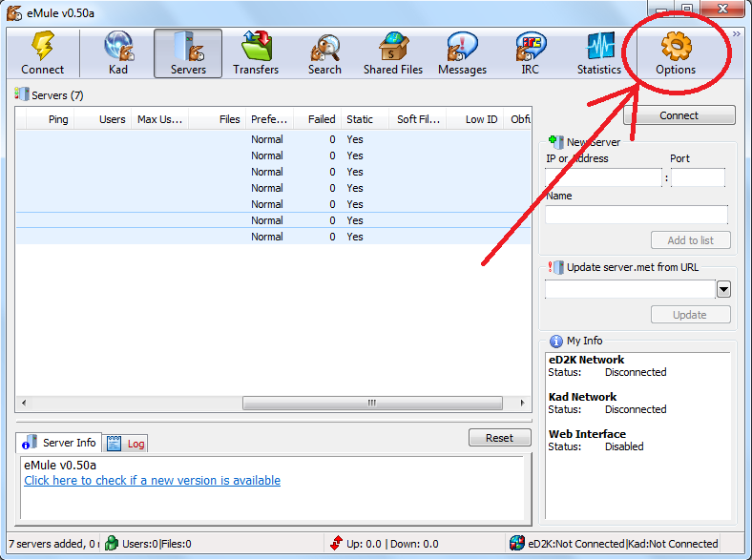
Task: Click the Servers (7) list icon
Action: pos(22,93)
